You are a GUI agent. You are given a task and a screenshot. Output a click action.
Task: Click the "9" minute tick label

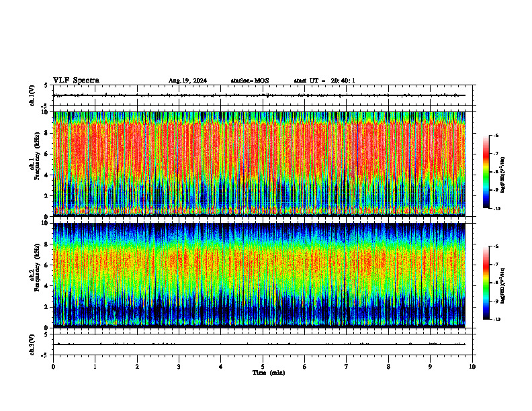point(430,367)
